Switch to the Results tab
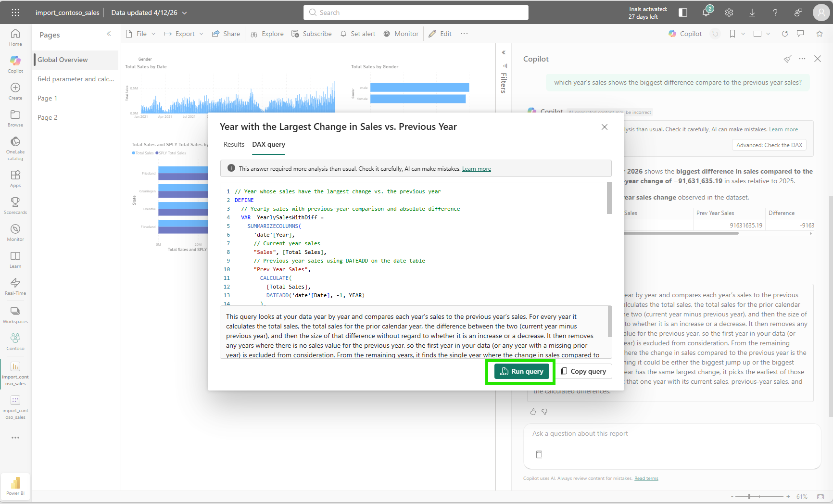The height and width of the screenshot is (504, 833). [234, 144]
